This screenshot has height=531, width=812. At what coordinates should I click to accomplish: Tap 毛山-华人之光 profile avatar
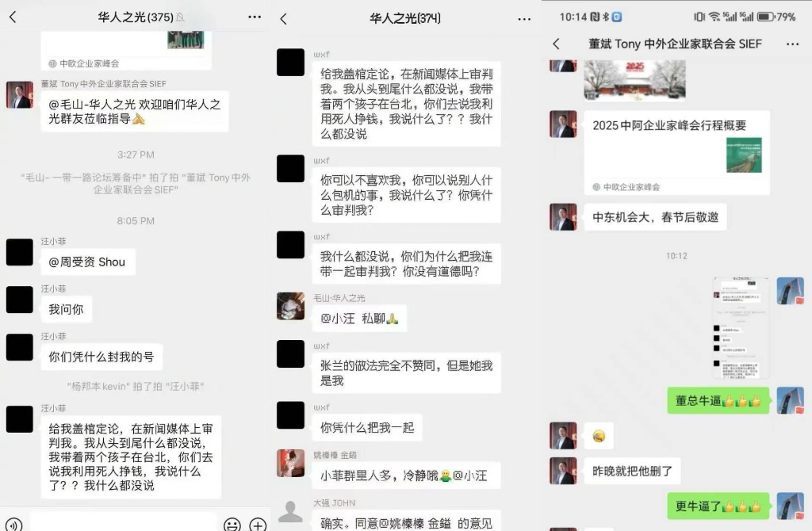[x=290, y=306]
